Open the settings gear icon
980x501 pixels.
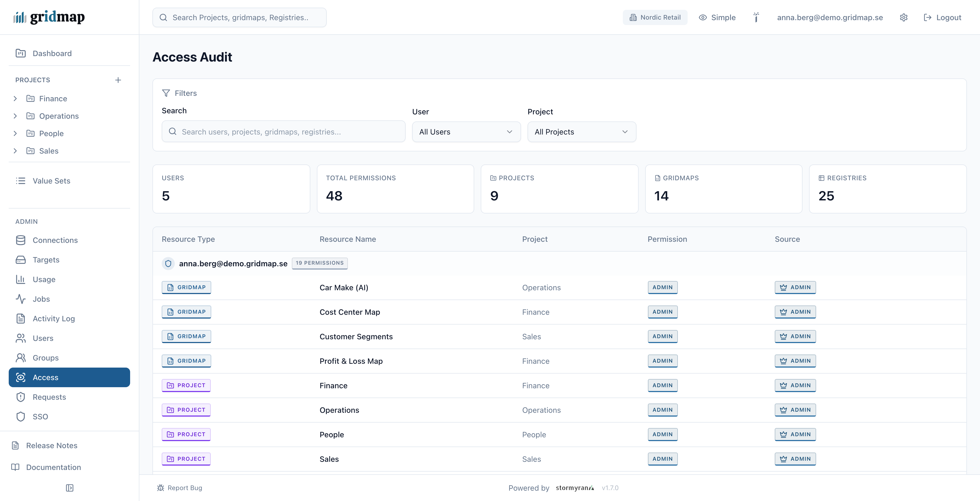[904, 17]
